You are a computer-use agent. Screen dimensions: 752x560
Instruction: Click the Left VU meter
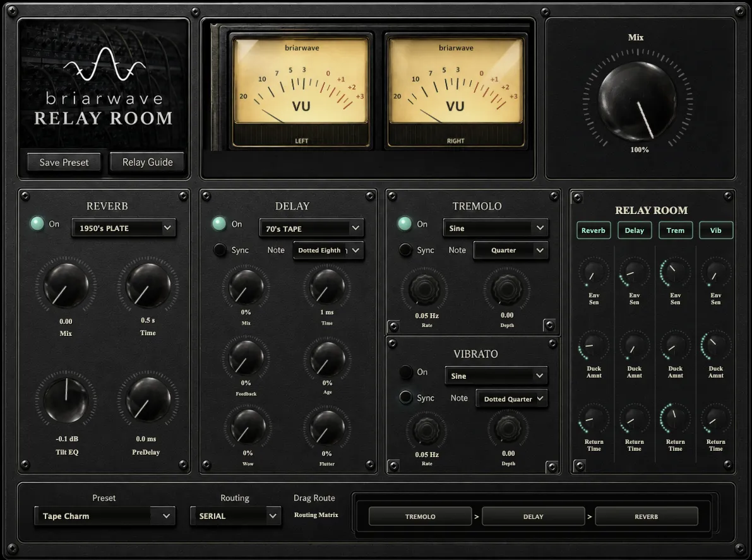[x=301, y=91]
